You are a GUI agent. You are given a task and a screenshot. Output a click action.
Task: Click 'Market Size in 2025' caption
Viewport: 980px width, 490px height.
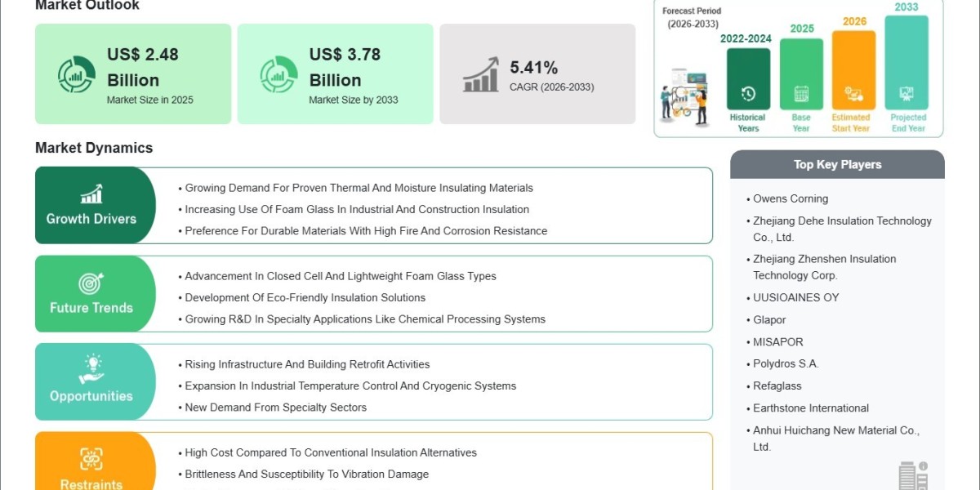click(150, 100)
